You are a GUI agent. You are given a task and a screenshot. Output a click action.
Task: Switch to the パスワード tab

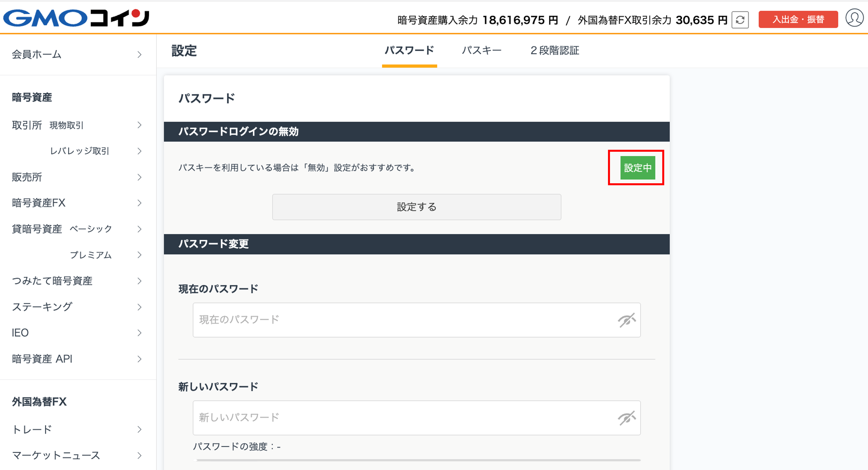coord(409,50)
